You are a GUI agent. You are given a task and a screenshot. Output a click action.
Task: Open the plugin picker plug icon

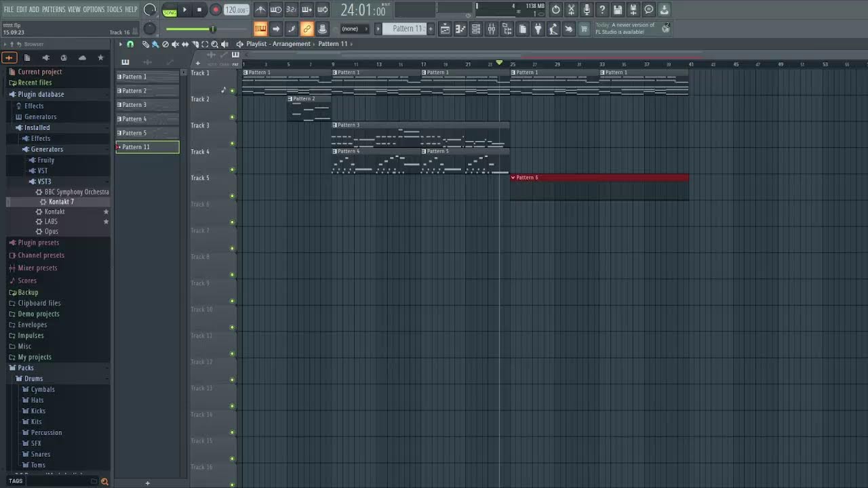(538, 28)
